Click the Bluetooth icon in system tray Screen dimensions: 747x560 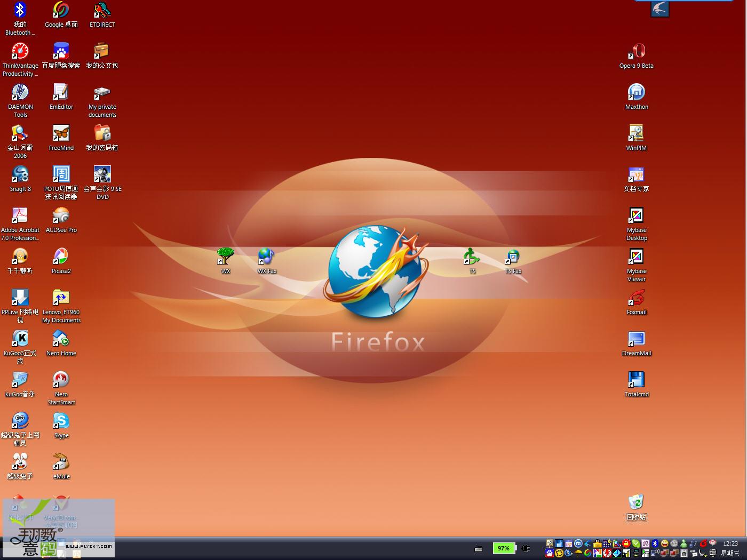tap(655, 543)
